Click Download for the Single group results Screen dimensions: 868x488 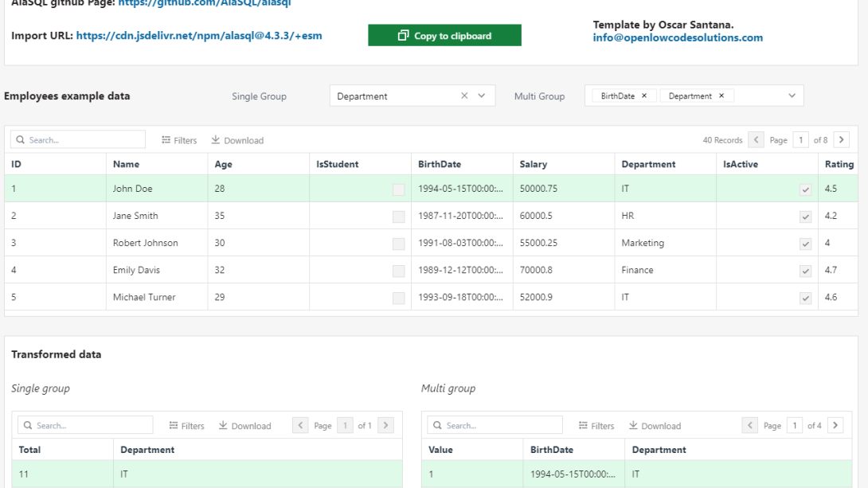244,425
